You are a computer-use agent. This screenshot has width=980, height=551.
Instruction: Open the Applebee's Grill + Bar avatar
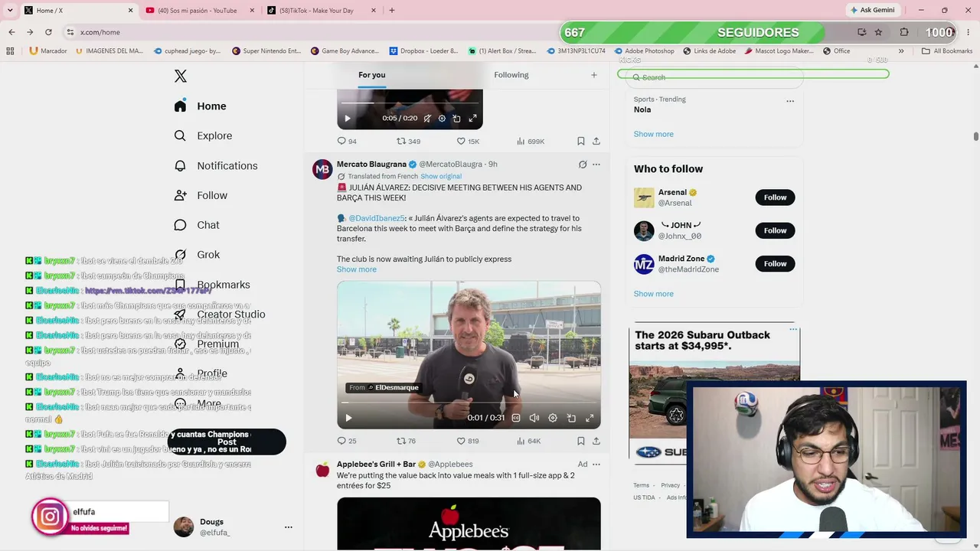pos(322,469)
